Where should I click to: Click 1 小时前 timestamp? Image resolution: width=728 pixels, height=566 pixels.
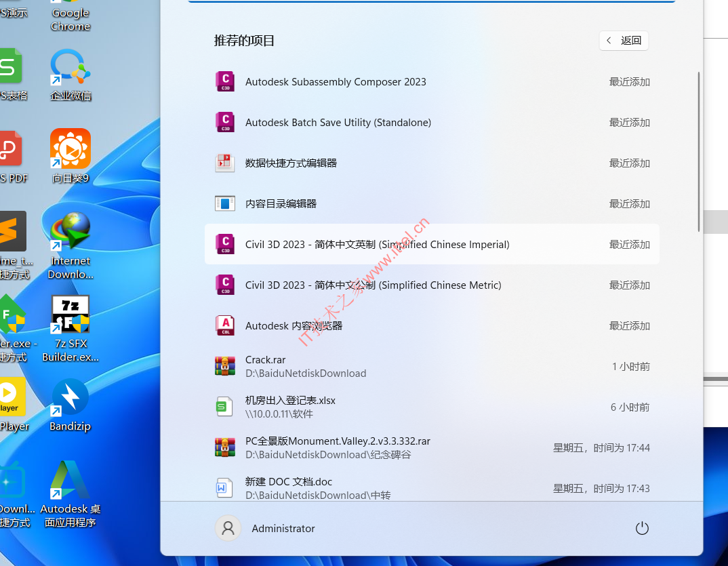point(630,366)
